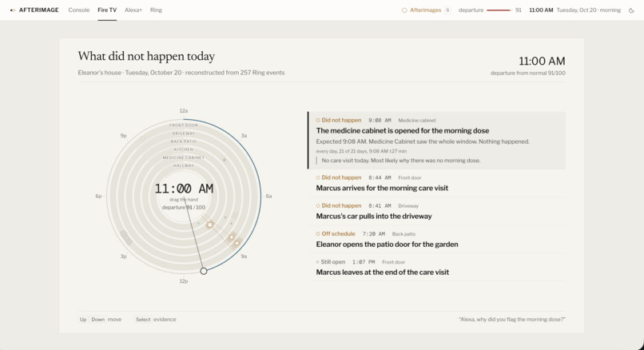
Task: Select Marcus arrives for the morning care visit
Action: 436,183
